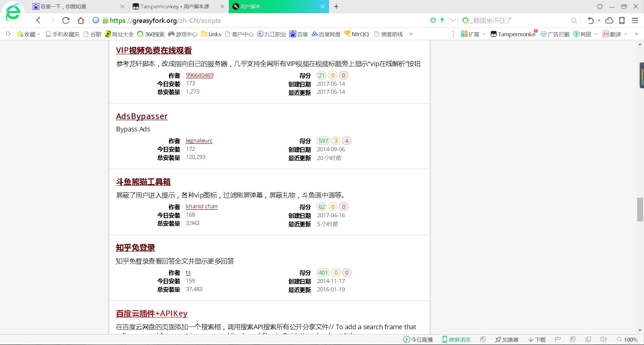Toggle IE compatibility mode in status bar
Image resolution: width=644 pixels, height=345 pixels.
(573, 339)
